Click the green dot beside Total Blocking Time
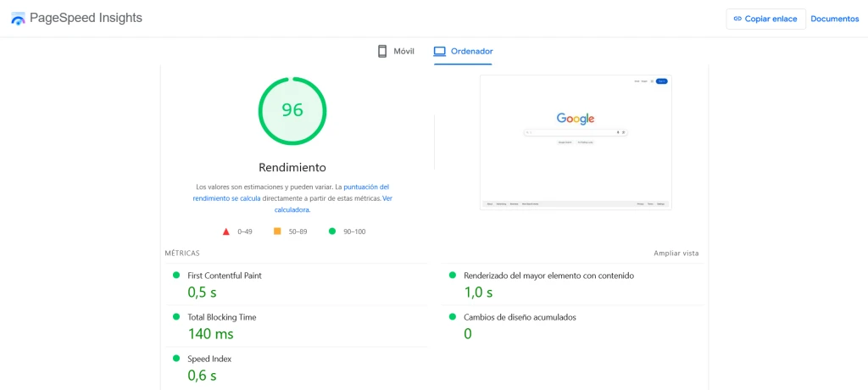Viewport: 868px width, 390px height. pyautogui.click(x=176, y=317)
